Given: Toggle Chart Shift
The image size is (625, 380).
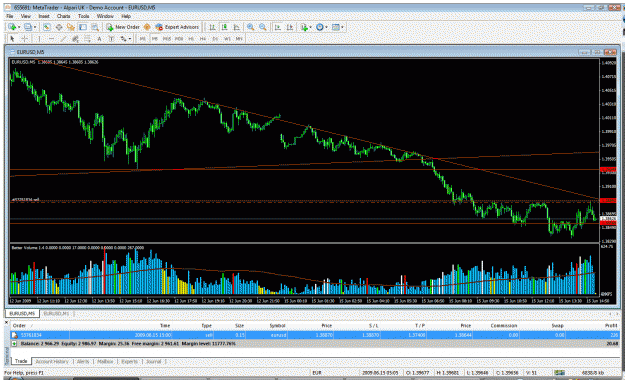Looking at the screenshot, I should point(290,27).
